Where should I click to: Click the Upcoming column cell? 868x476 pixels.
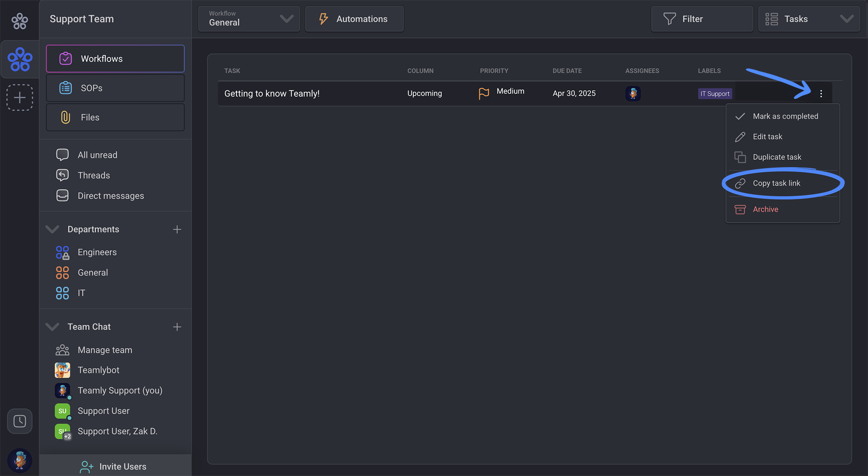click(x=425, y=93)
